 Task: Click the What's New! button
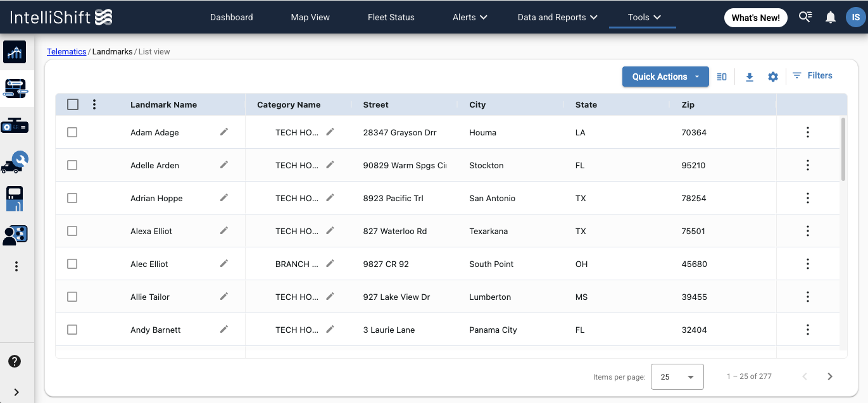pyautogui.click(x=756, y=18)
